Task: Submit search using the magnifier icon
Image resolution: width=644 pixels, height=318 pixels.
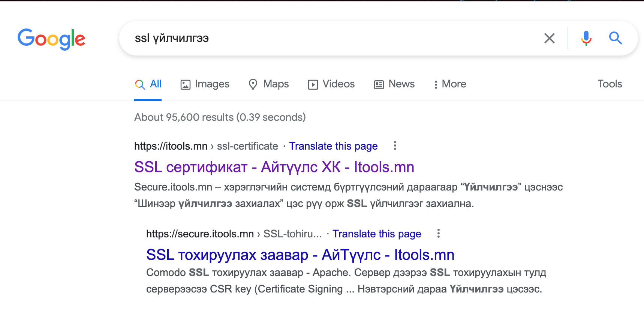Action: (x=615, y=38)
